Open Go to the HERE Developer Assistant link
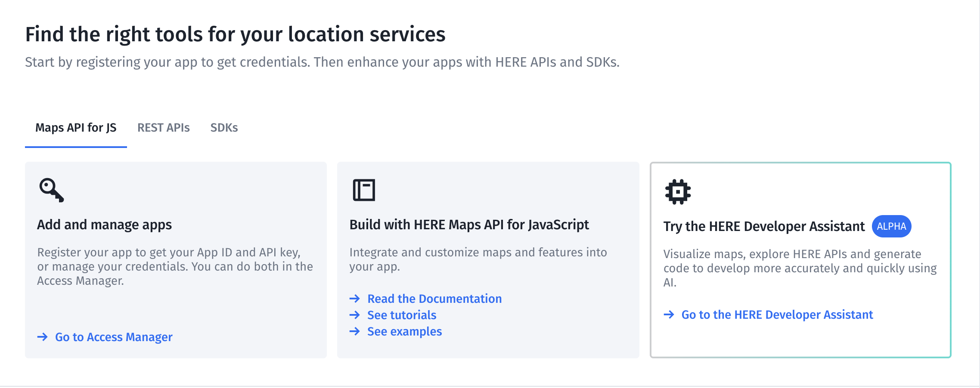The image size is (980, 388). point(777,314)
